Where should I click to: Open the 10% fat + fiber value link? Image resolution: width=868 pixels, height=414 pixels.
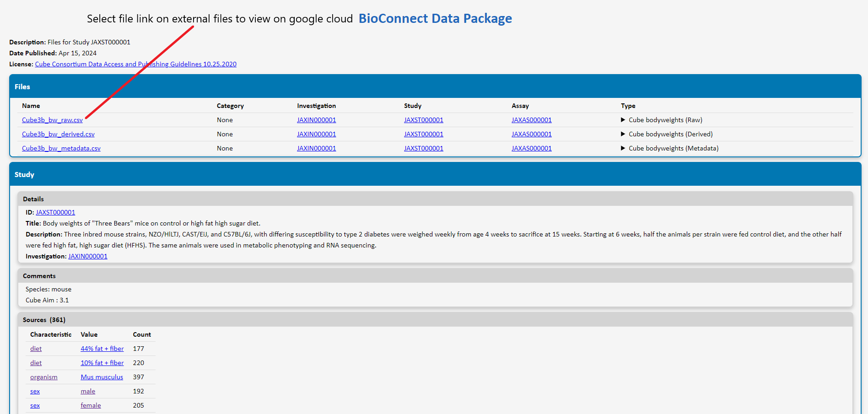click(102, 363)
